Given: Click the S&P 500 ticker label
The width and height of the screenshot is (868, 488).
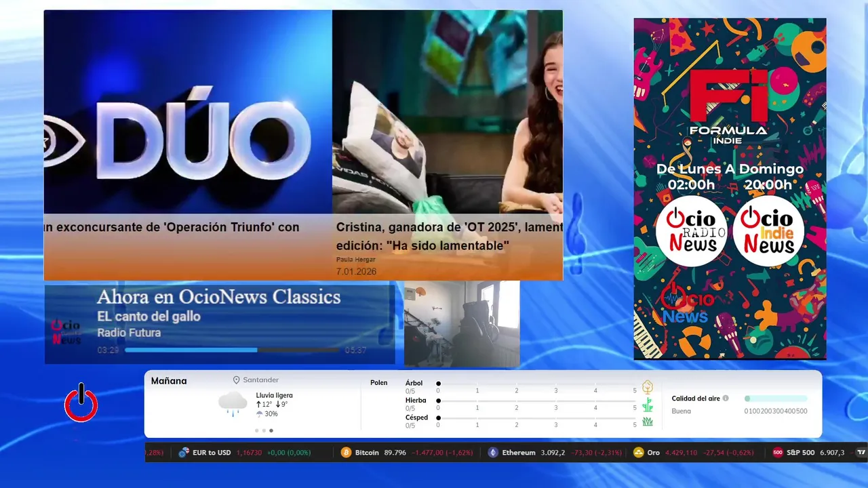Looking at the screenshot, I should coord(801,452).
